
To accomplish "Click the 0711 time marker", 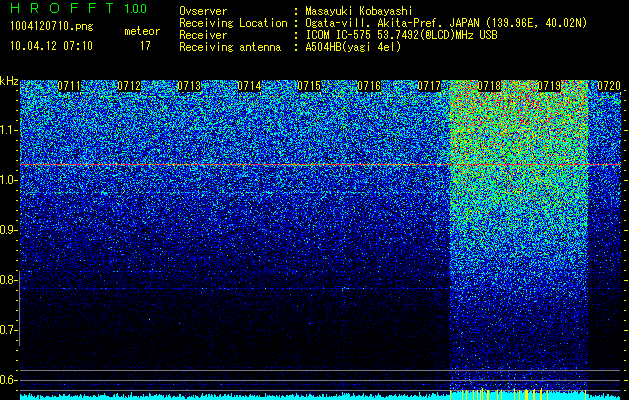I will (69, 86).
